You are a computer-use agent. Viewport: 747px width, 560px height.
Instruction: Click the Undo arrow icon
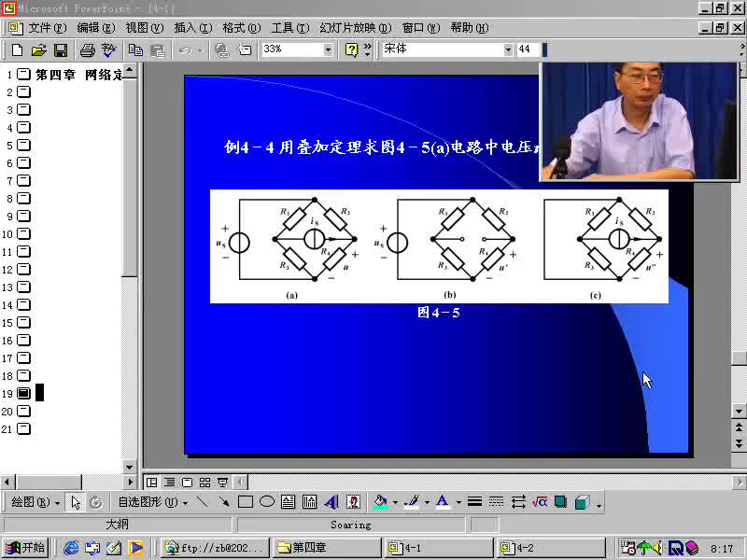(x=185, y=49)
